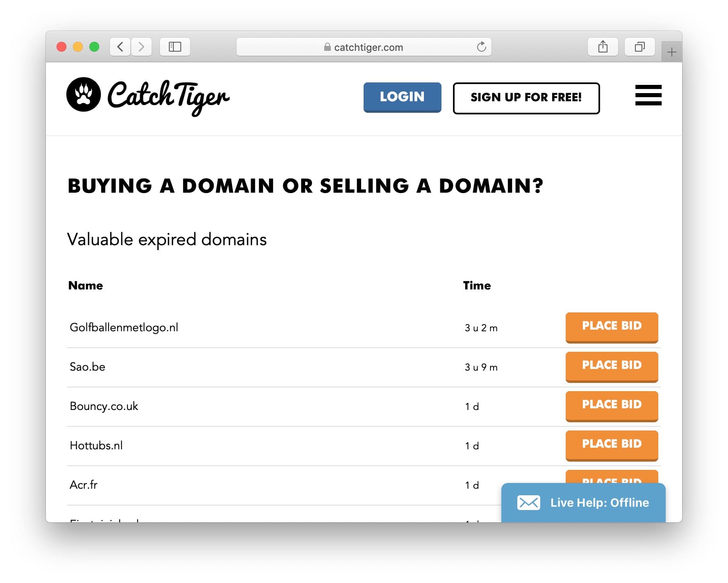Open the Golfballenmetlogo.nl domain listing
The width and height of the screenshot is (728, 583).
coord(124,327)
